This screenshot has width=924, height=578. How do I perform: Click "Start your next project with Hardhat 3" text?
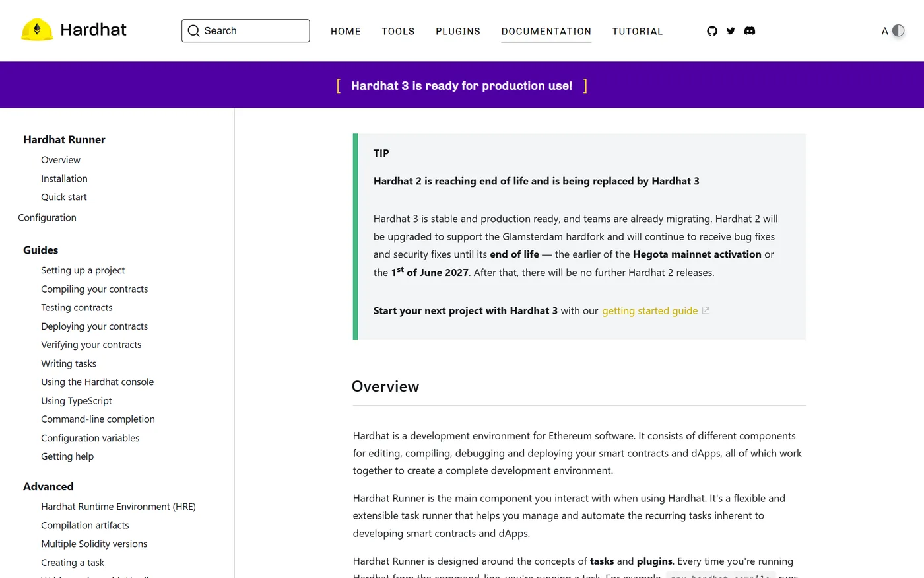coord(465,311)
